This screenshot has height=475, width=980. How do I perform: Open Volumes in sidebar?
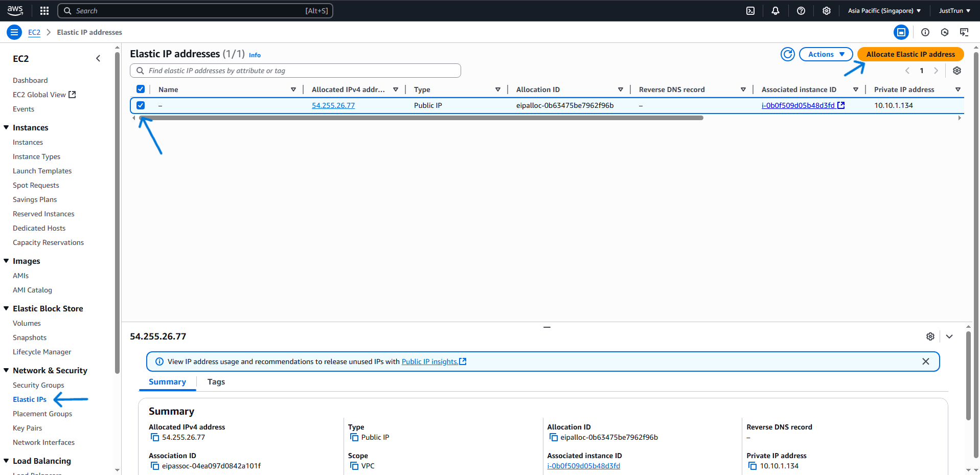coord(27,323)
